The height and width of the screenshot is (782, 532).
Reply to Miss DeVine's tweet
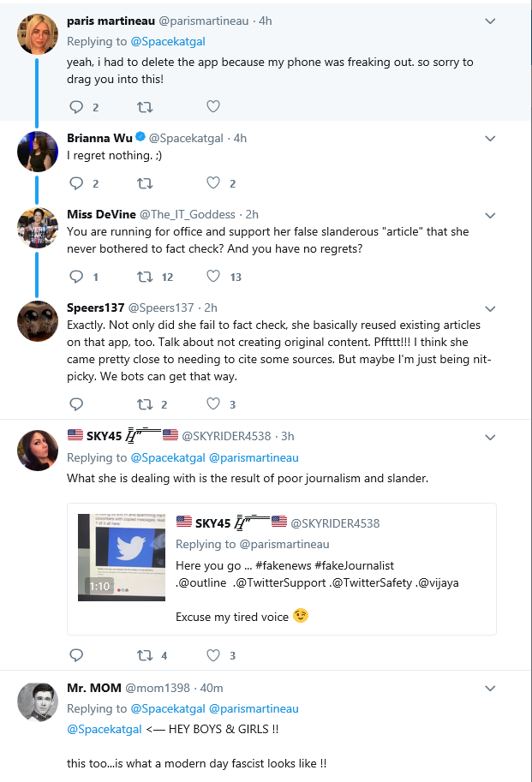tap(76, 277)
